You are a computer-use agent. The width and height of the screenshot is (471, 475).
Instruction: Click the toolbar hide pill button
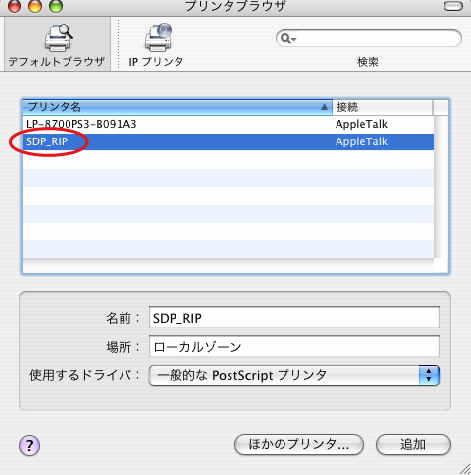pos(453,6)
